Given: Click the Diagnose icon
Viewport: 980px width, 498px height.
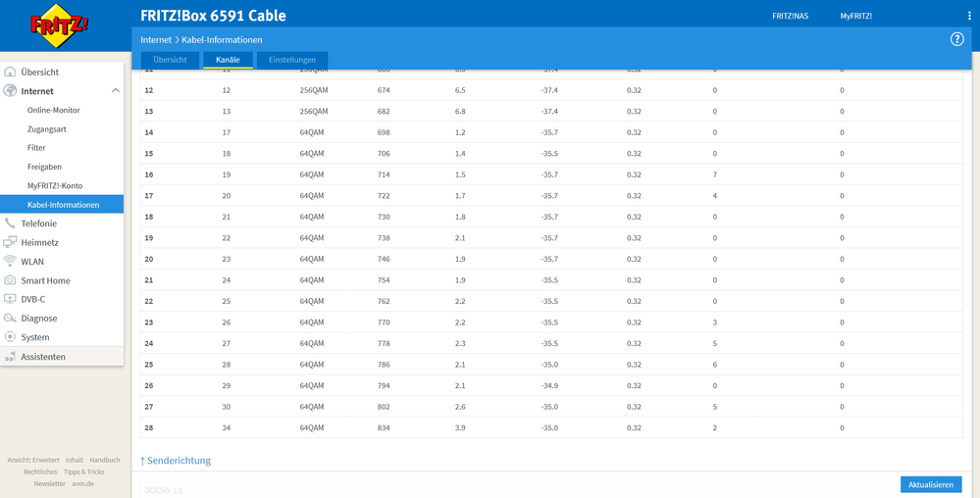Looking at the screenshot, I should 10,318.
